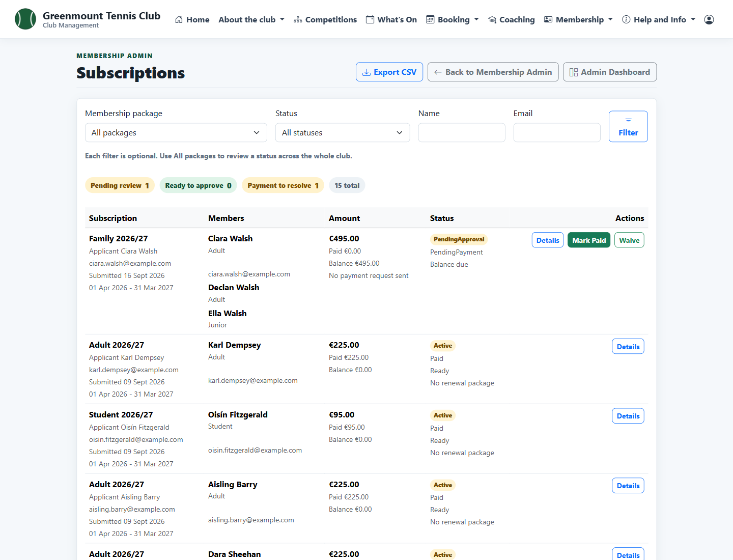Click the Status column header

tap(442, 218)
